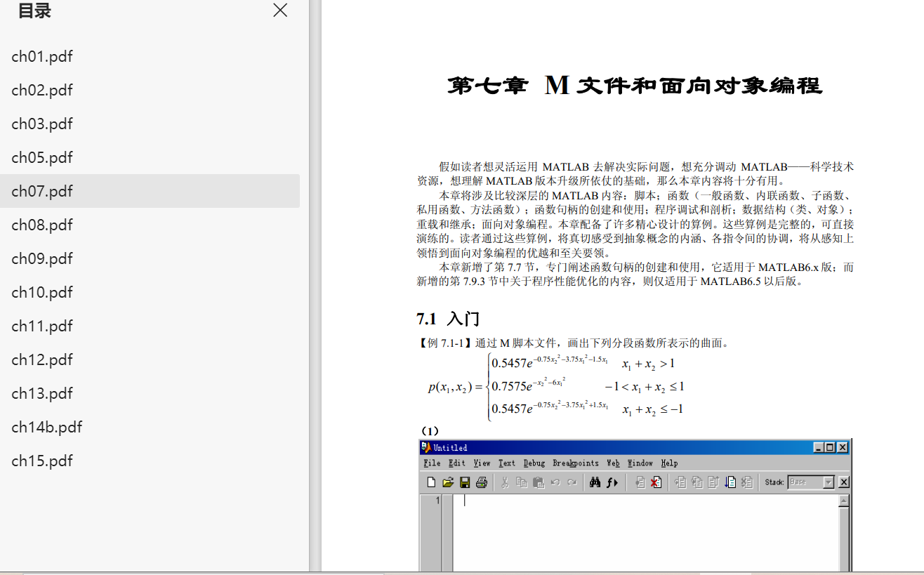
Task: Click the function f icon in editor toolbar
Action: pos(613,482)
